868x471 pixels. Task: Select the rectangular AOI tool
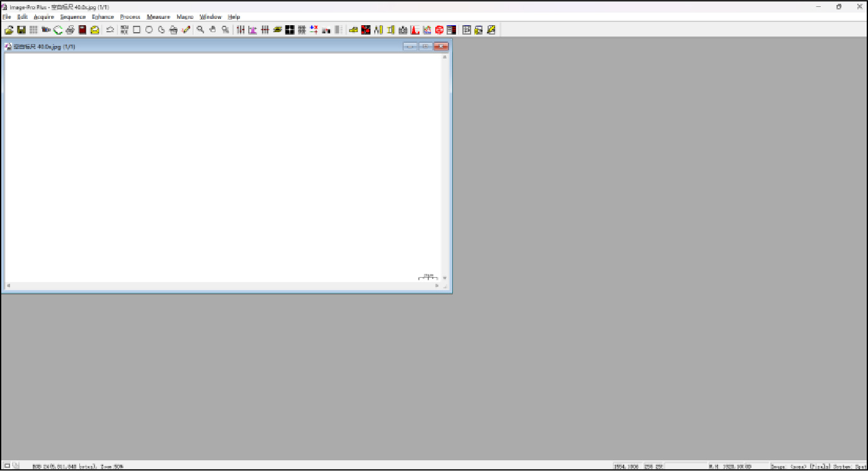(137, 30)
